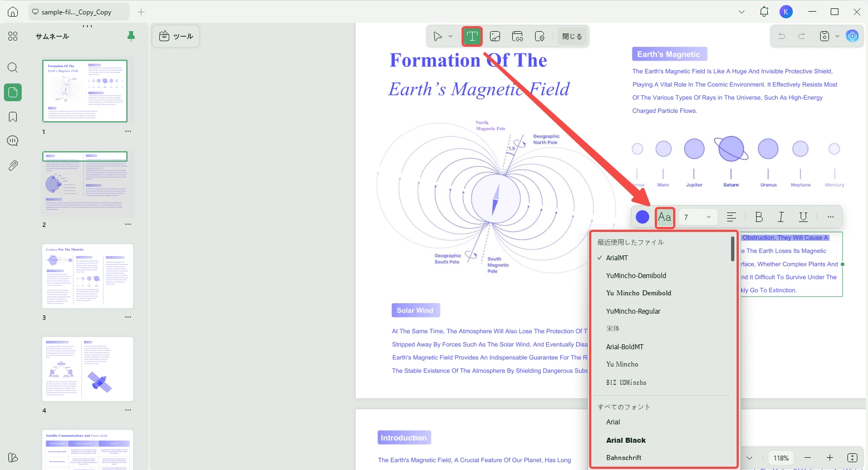
Task: Open the notifications bell
Action: coord(764,12)
